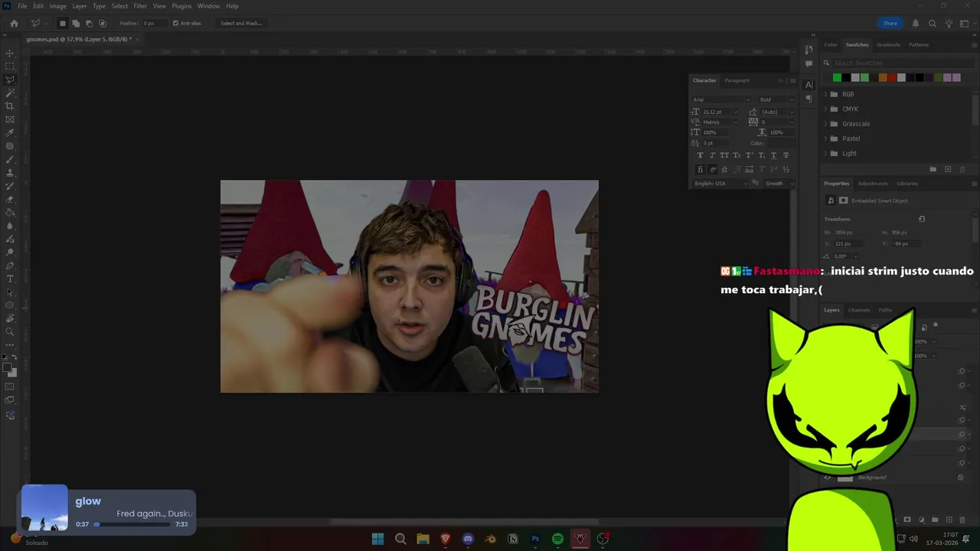
Task: Expand the CMYK swatch folder
Action: pos(825,109)
